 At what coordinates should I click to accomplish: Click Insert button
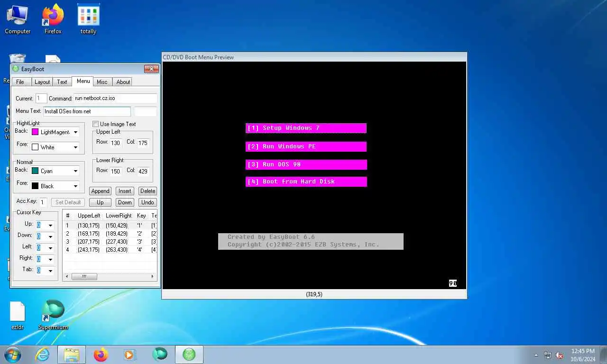coord(125,191)
